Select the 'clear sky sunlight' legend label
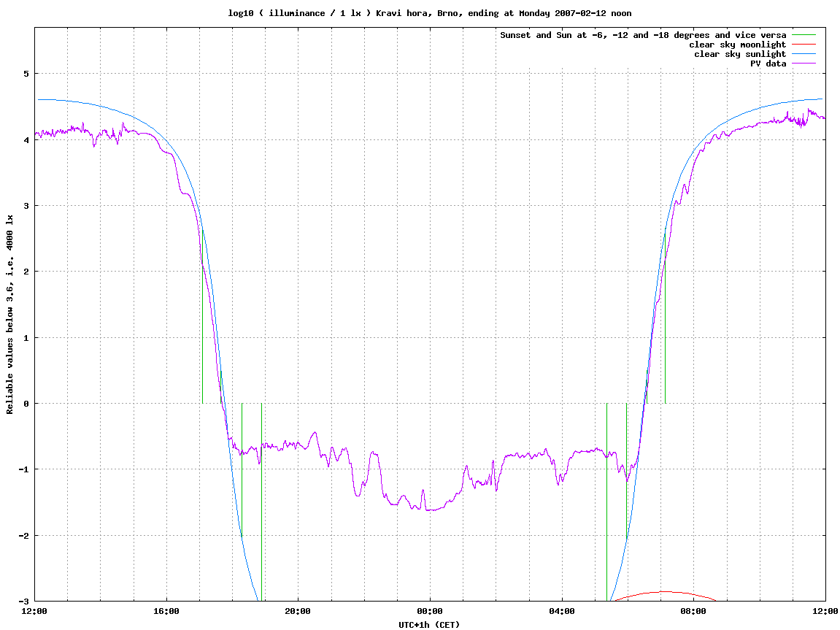 [x=740, y=54]
